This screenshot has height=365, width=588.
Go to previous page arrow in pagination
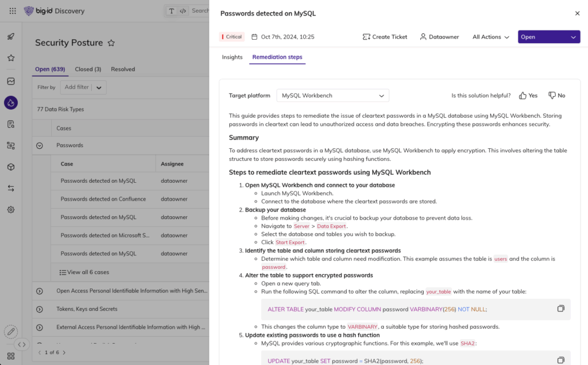(x=40, y=352)
